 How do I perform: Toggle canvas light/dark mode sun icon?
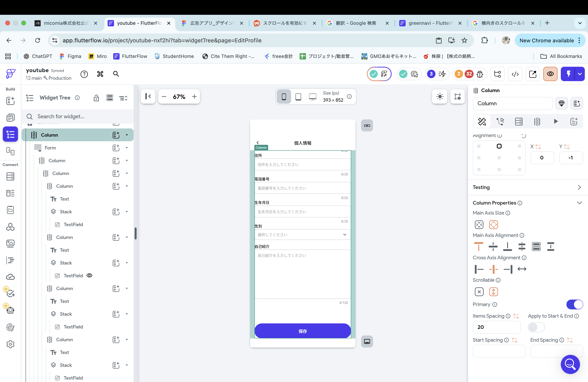(440, 96)
